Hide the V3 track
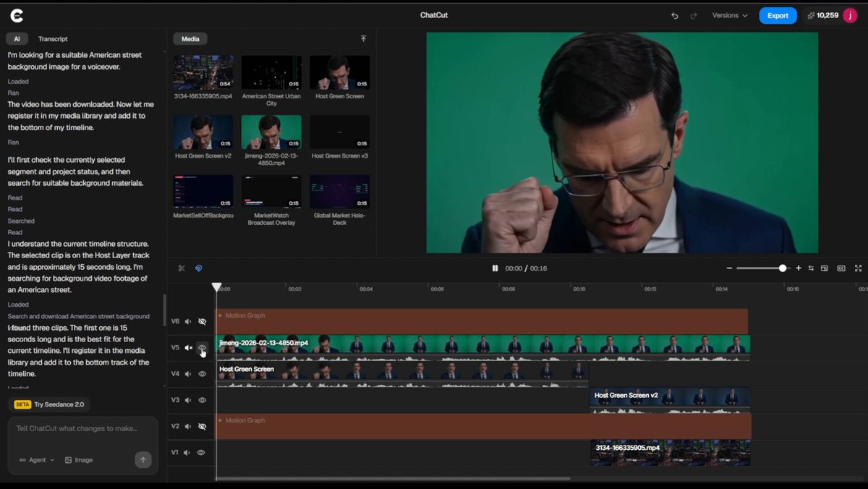Viewport: 868px width, 489px height. tap(203, 400)
